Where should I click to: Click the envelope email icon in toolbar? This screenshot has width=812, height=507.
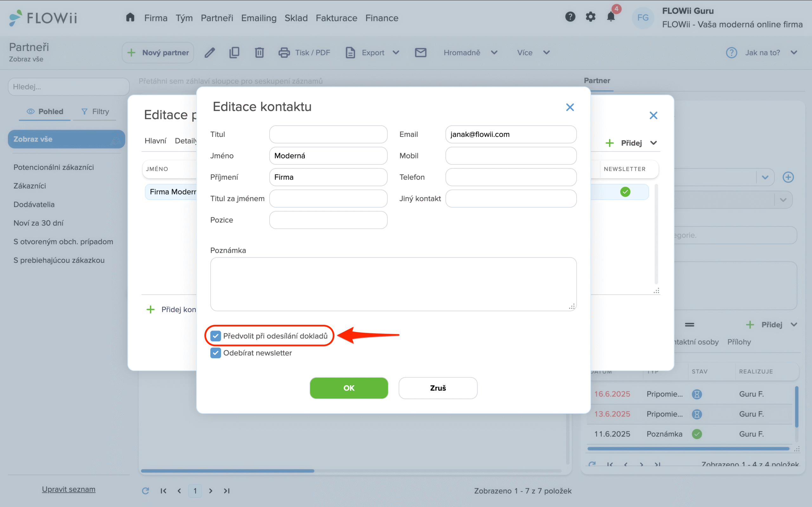(x=420, y=53)
